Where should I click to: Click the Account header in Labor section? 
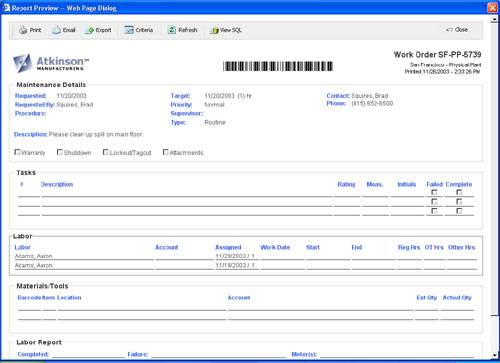167,247
